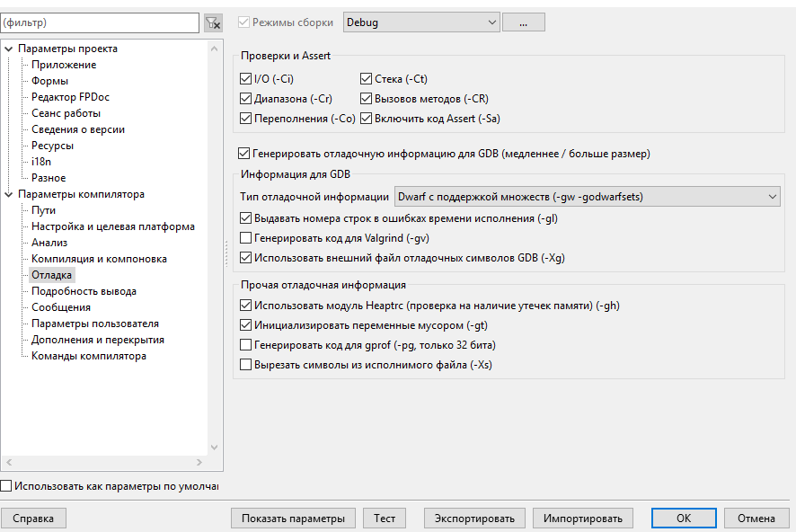796x532 pixels.
Task: Click the clear filter icon
Action: 213,22
